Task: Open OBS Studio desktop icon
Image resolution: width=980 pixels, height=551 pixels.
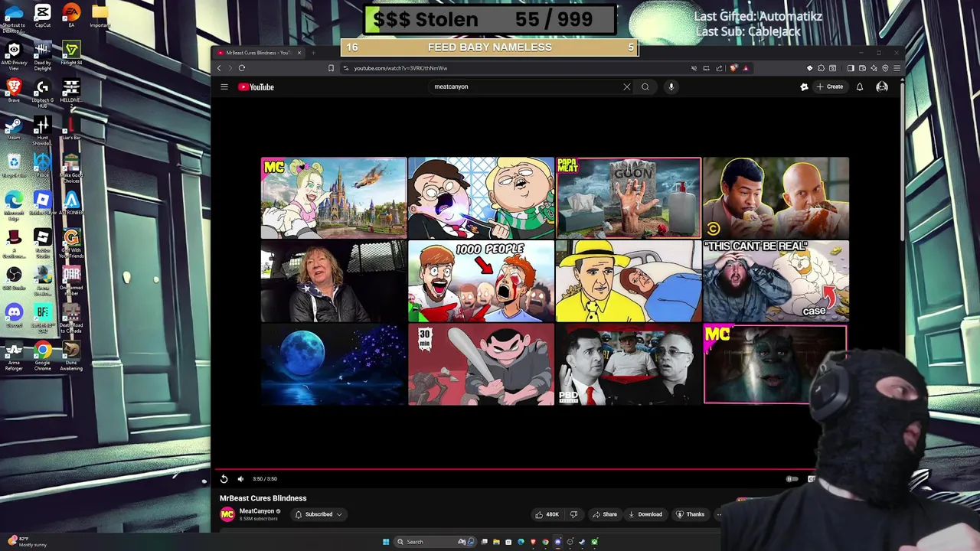Action: click(x=14, y=278)
